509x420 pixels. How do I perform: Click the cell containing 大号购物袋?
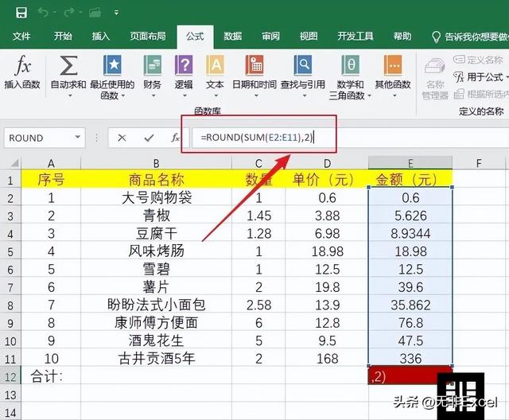(156, 197)
